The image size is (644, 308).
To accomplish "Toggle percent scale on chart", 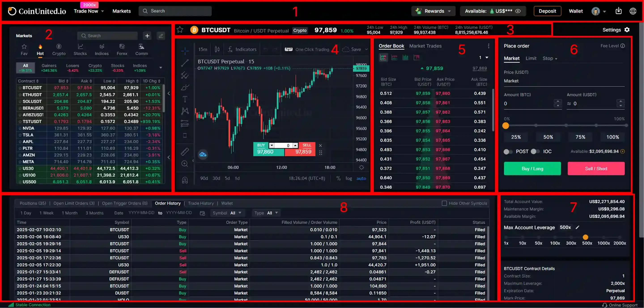I will [338, 178].
